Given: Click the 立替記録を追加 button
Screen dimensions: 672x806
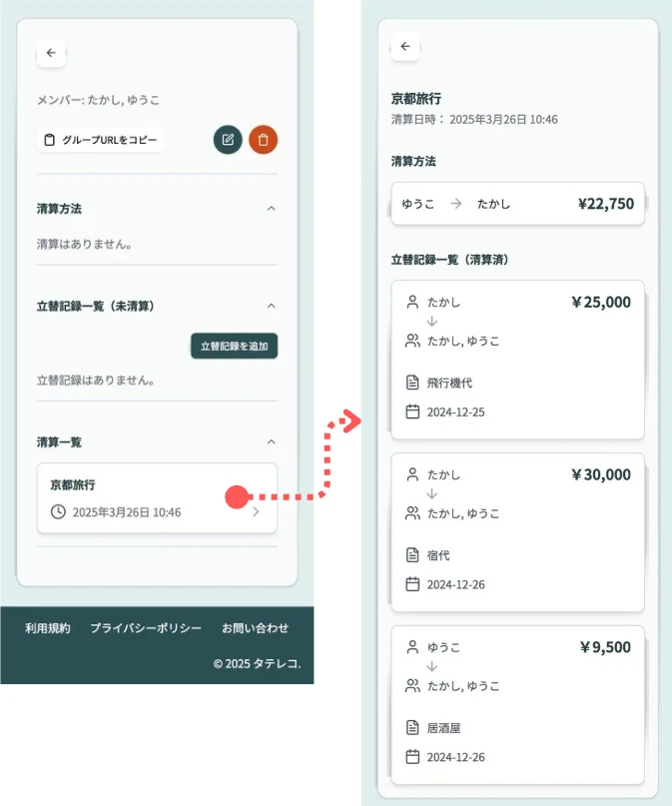Looking at the screenshot, I should (235, 344).
